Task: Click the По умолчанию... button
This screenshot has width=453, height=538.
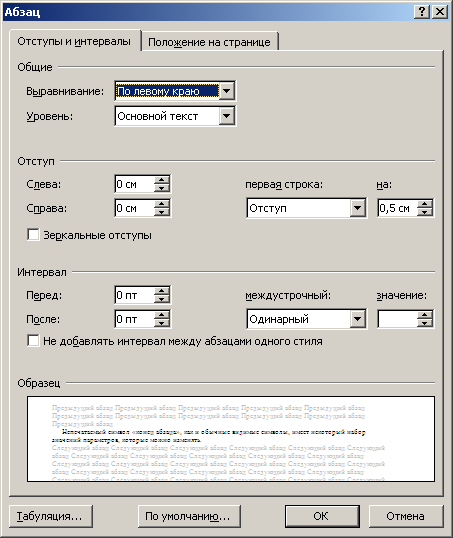Action: 189,516
